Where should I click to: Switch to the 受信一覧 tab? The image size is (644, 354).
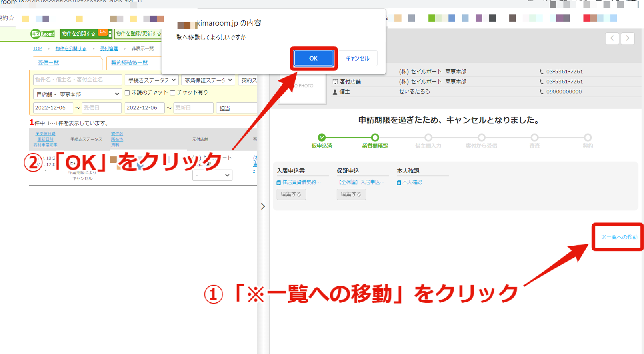click(48, 63)
